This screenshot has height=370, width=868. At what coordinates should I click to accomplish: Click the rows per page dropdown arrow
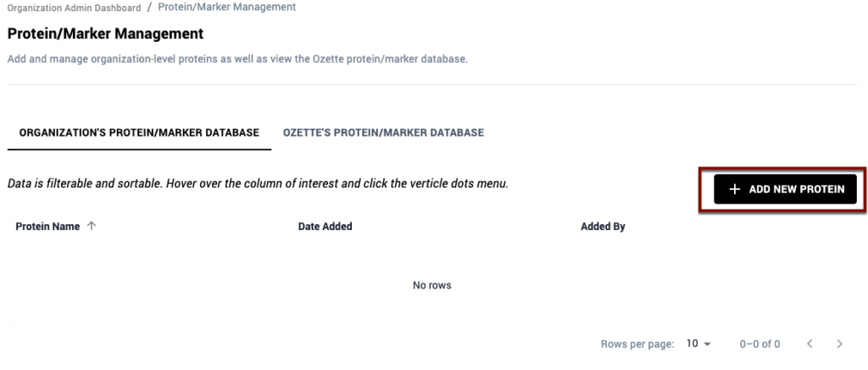[707, 344]
